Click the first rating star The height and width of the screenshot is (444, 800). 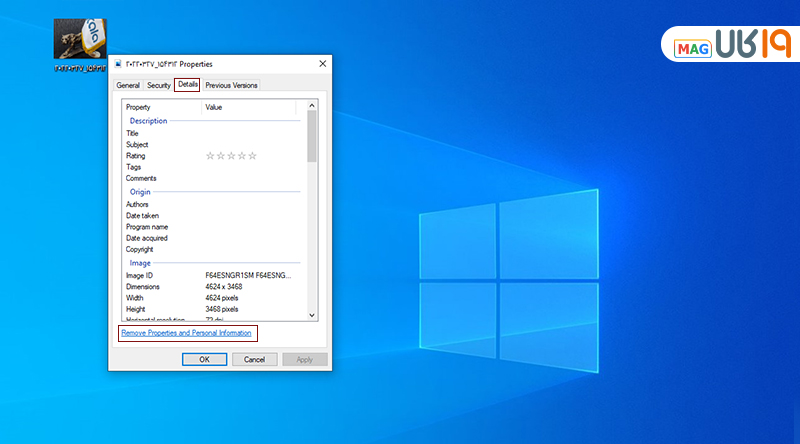210,156
